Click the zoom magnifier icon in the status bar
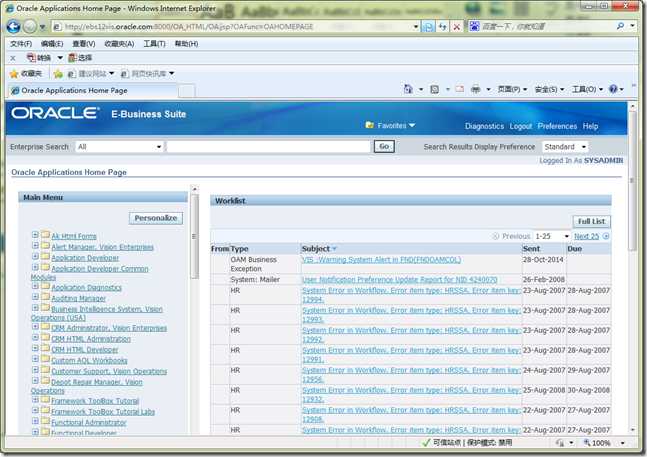The height and width of the screenshot is (457, 647). pos(587,443)
